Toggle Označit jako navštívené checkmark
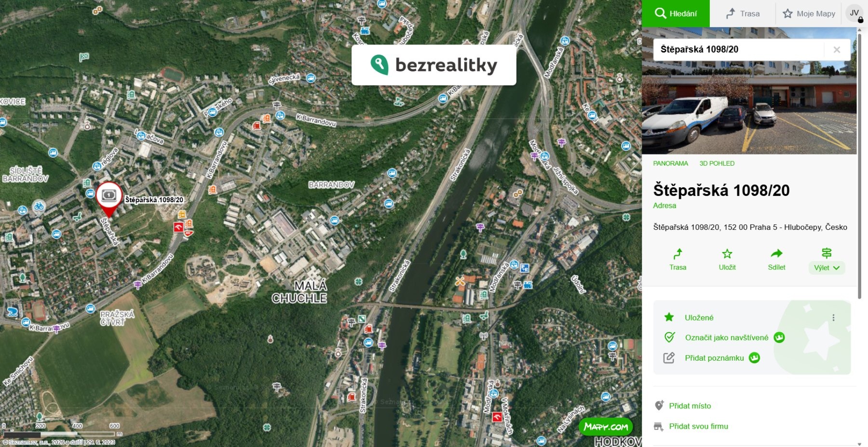The width and height of the screenshot is (868, 447). pos(669,337)
